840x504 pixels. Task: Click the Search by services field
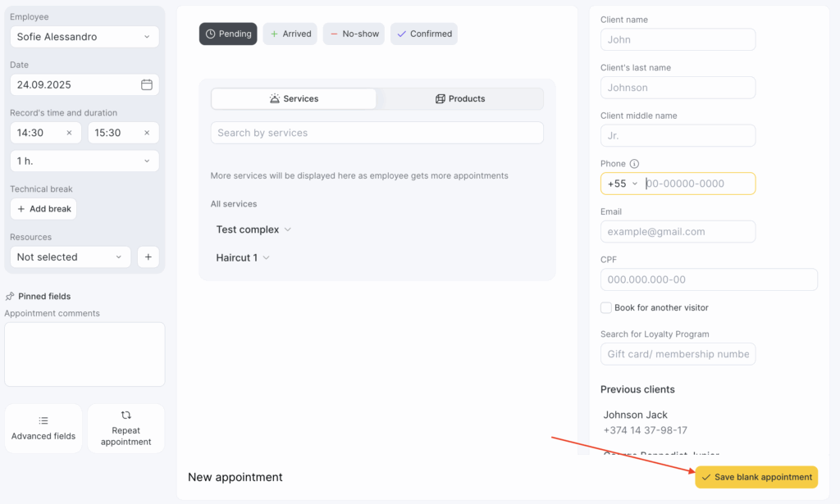[377, 133]
